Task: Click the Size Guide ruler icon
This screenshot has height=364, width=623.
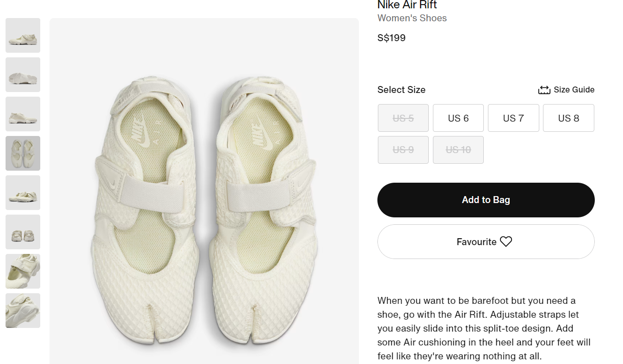Action: [x=544, y=90]
